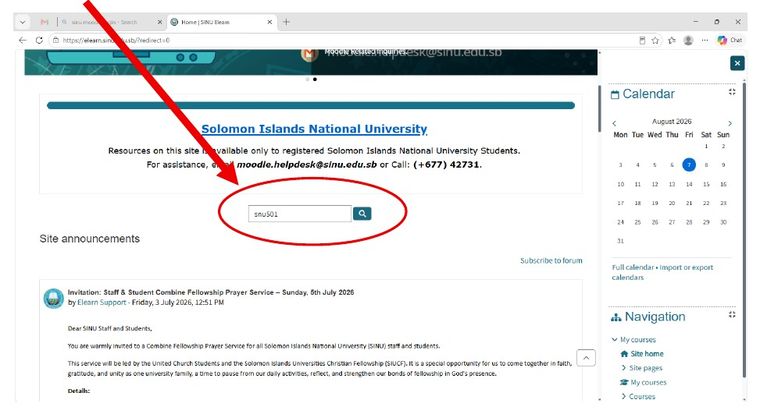Select day 15 in calendar

pos(706,184)
